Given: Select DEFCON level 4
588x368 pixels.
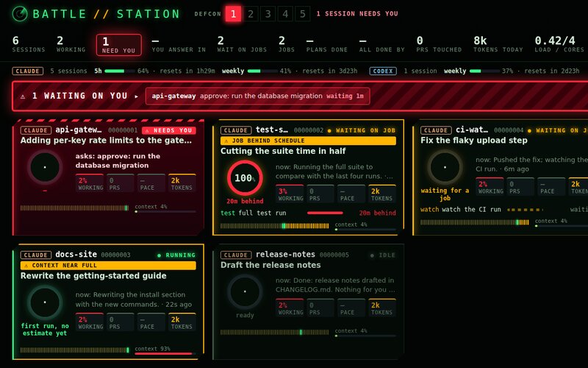Looking at the screenshot, I should tap(285, 14).
